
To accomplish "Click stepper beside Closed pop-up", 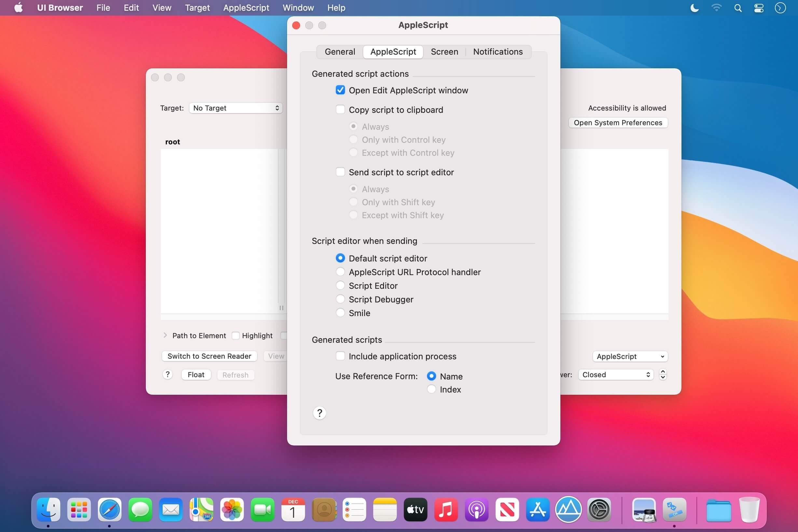I will tap(663, 375).
